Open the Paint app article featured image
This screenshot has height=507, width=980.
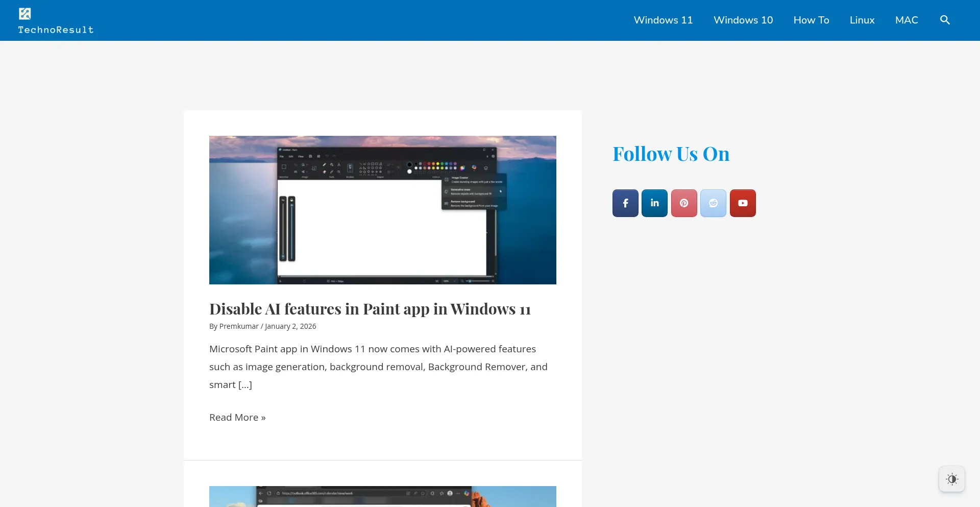(382, 210)
